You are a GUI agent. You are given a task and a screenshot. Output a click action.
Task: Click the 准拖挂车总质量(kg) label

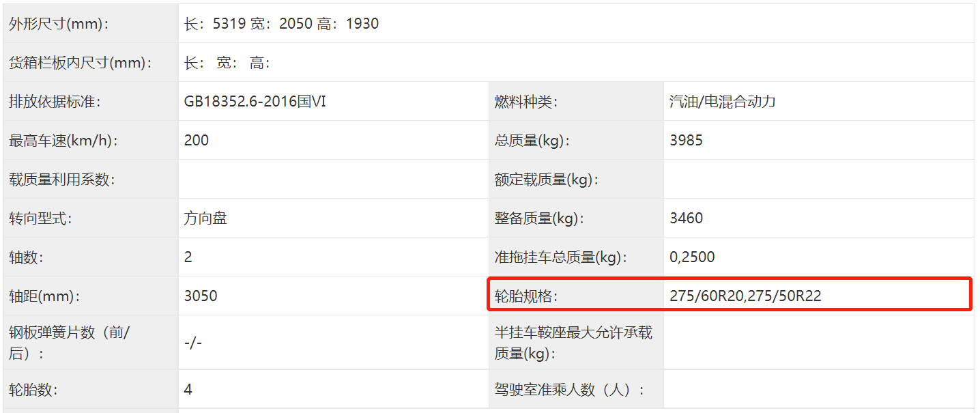[560, 257]
